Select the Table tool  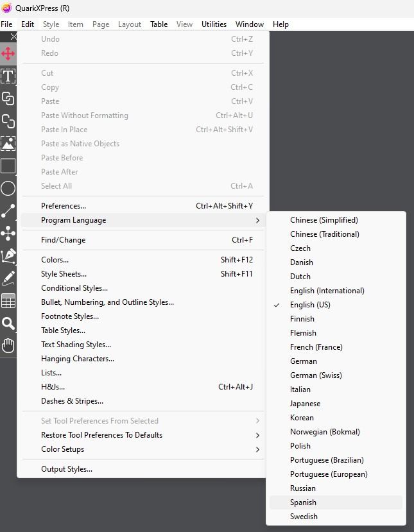[8, 301]
